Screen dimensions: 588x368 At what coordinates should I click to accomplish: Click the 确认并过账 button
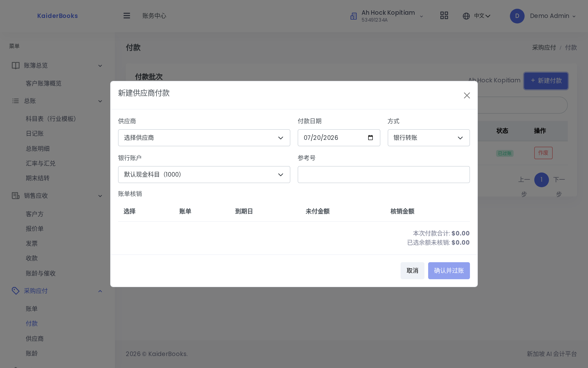tap(449, 271)
